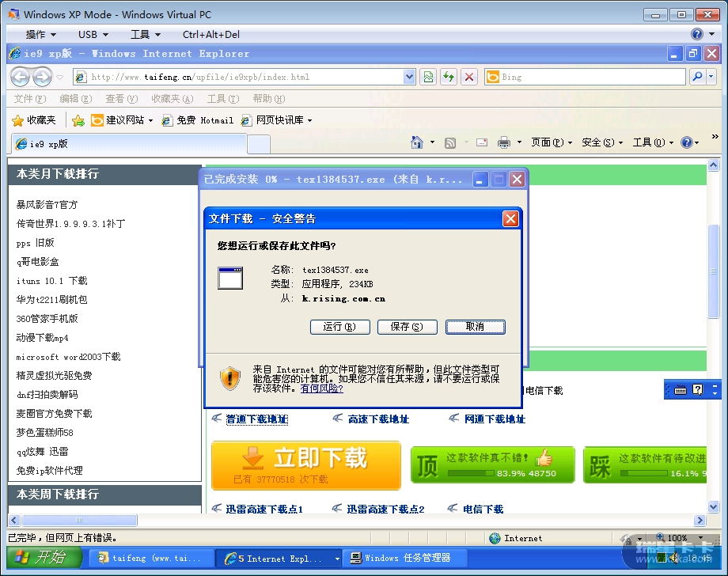728x576 pixels.
Task: Click 暴风影音7官方 in download ranking
Action: (x=47, y=205)
